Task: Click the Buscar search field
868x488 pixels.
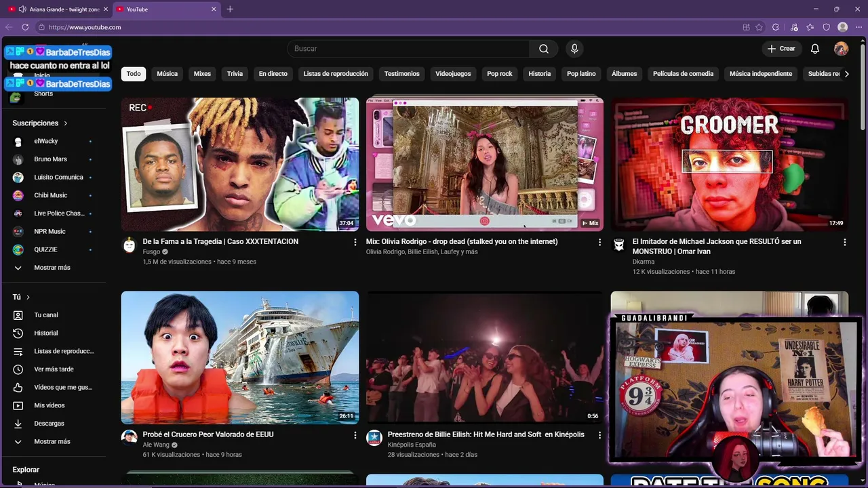Action: click(x=409, y=49)
